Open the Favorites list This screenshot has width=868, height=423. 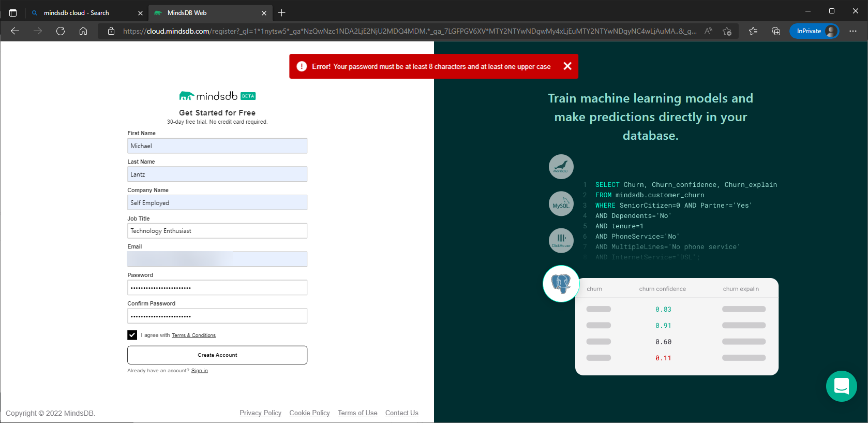[x=753, y=31]
